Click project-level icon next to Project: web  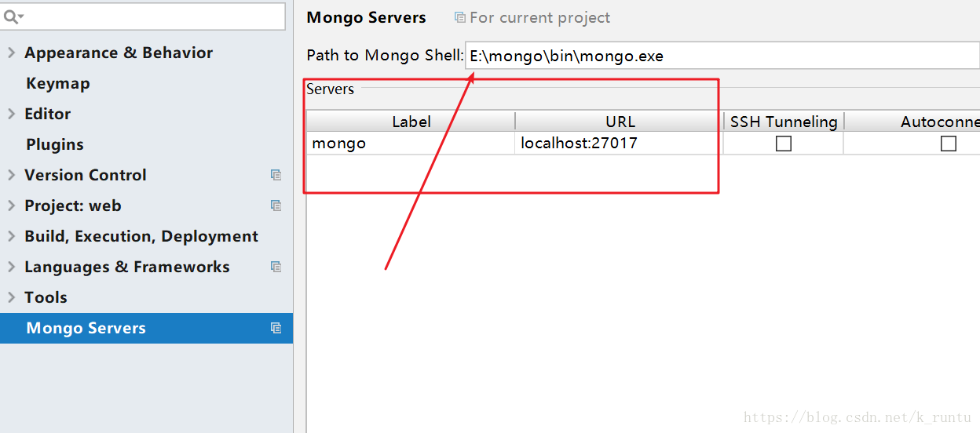[x=276, y=206]
